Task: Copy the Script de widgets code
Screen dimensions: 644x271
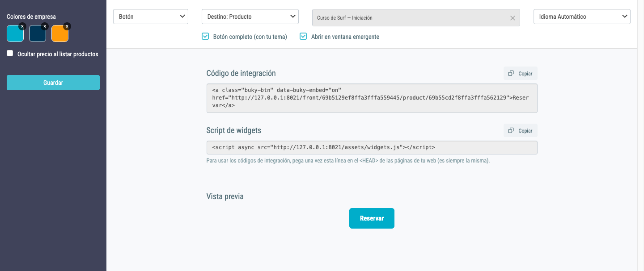Action: (x=521, y=130)
